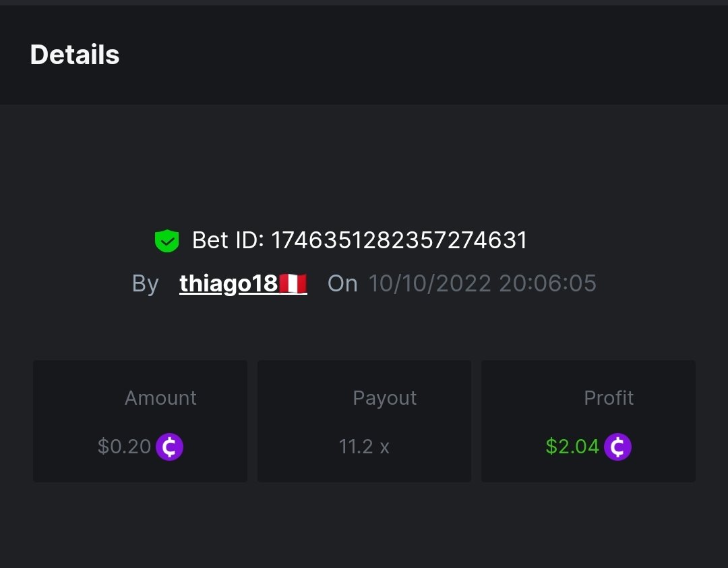Click the $0.20 bet amount value
The image size is (728, 568).
(x=124, y=447)
